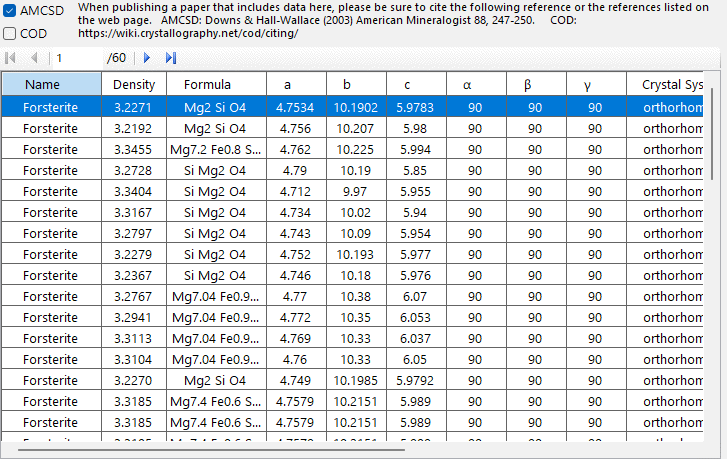
Task: Click c-value cell 5.9783
Action: [x=415, y=108]
